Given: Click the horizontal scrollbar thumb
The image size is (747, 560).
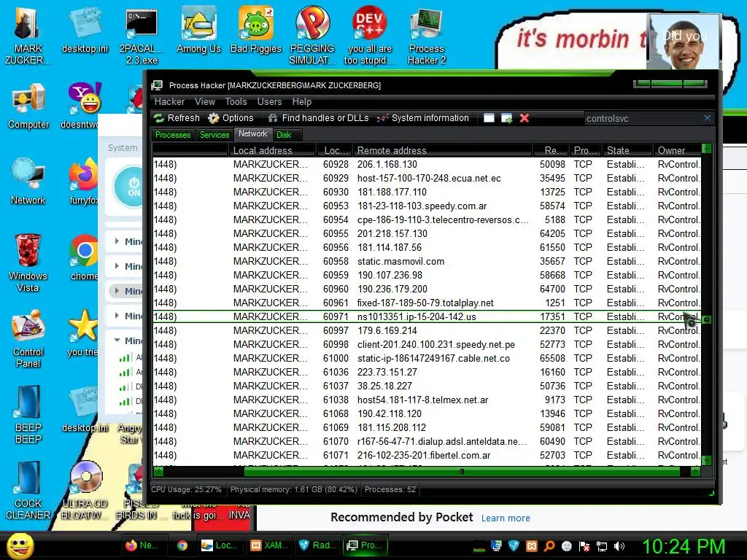Looking at the screenshot, I should (462, 472).
